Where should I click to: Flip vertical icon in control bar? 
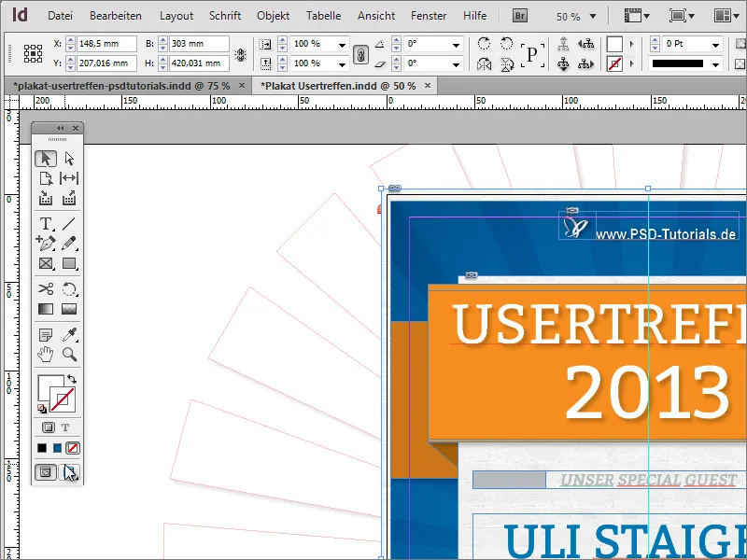tap(506, 63)
